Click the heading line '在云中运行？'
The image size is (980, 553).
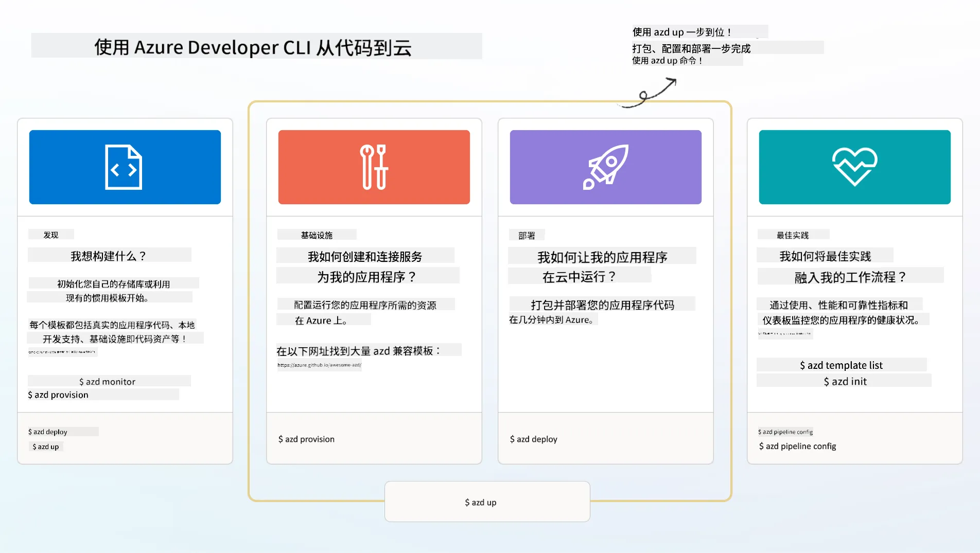coord(580,277)
